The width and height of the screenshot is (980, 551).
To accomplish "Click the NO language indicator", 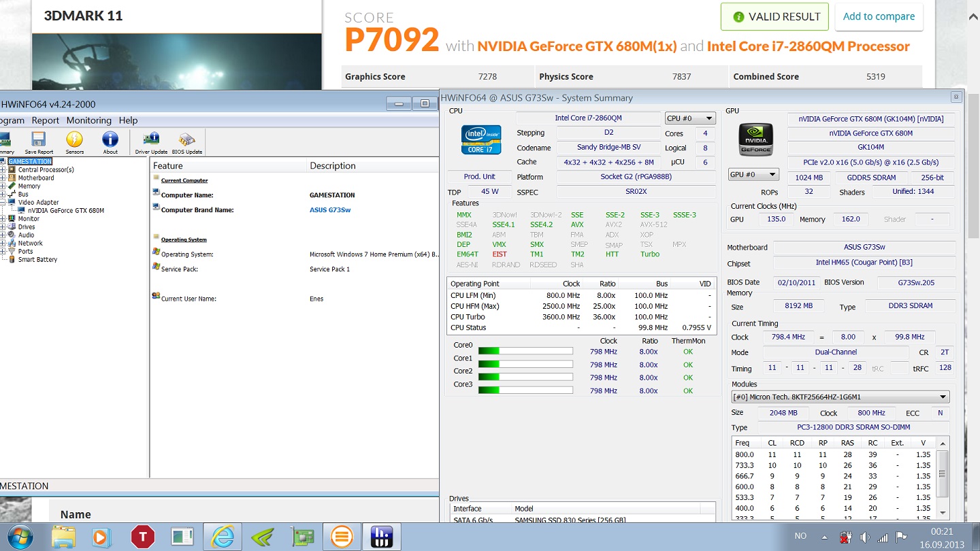I will (x=800, y=536).
